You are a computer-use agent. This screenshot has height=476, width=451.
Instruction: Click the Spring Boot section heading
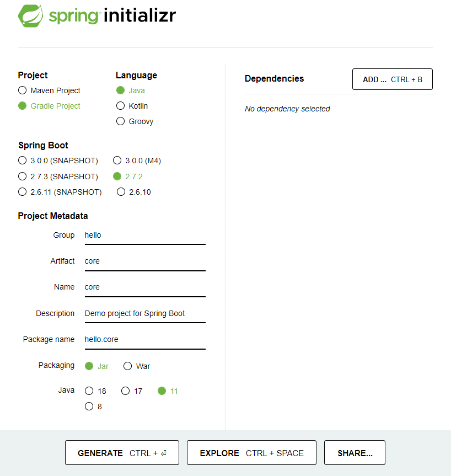tap(43, 145)
